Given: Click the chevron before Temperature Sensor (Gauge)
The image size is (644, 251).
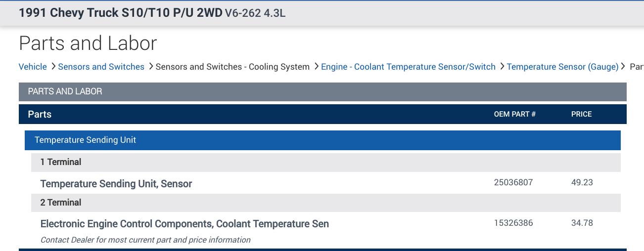Looking at the screenshot, I should (502, 66).
